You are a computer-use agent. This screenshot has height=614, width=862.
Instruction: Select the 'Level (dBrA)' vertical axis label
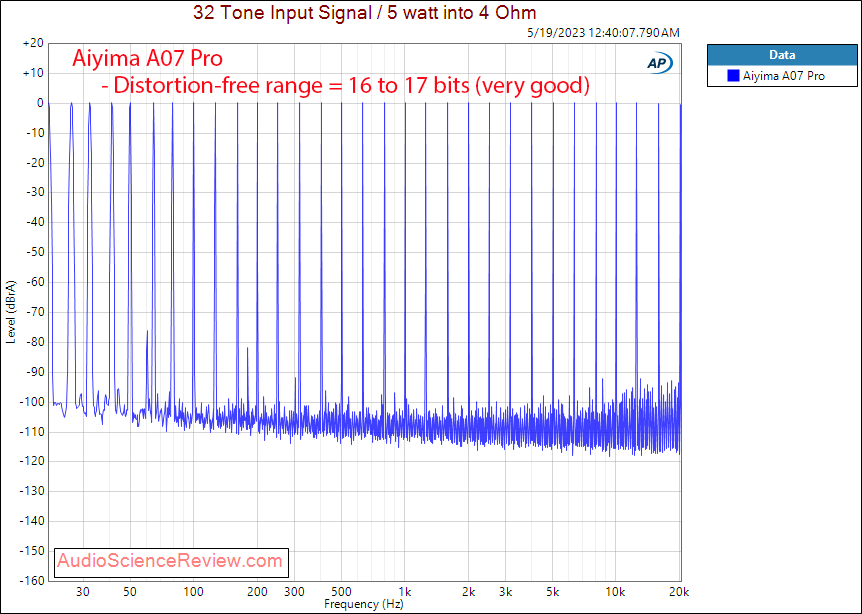[10, 312]
